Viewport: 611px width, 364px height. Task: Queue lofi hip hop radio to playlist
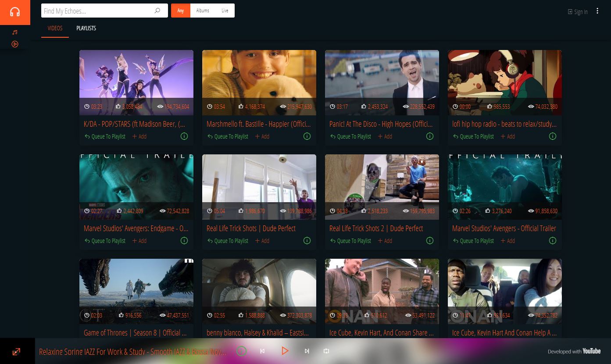(473, 136)
